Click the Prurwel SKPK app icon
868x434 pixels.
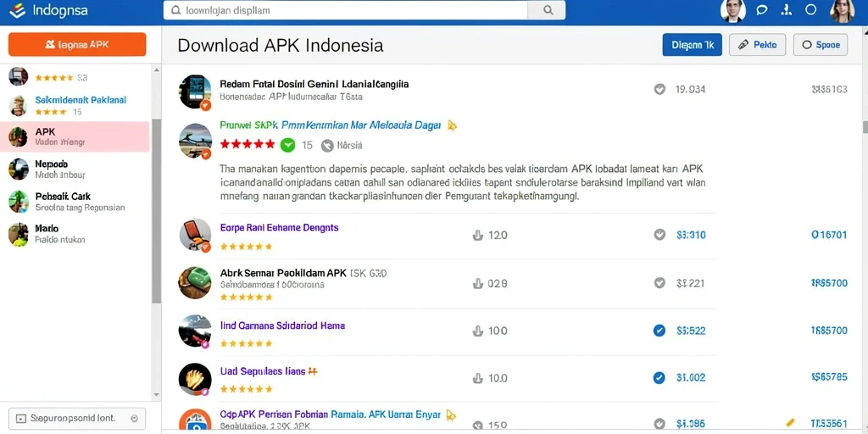tap(195, 141)
